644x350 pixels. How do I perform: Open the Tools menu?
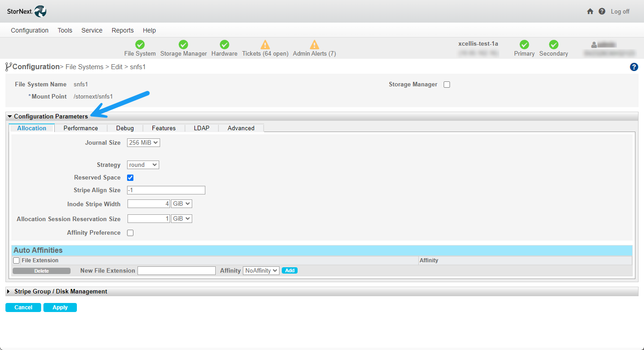point(65,30)
